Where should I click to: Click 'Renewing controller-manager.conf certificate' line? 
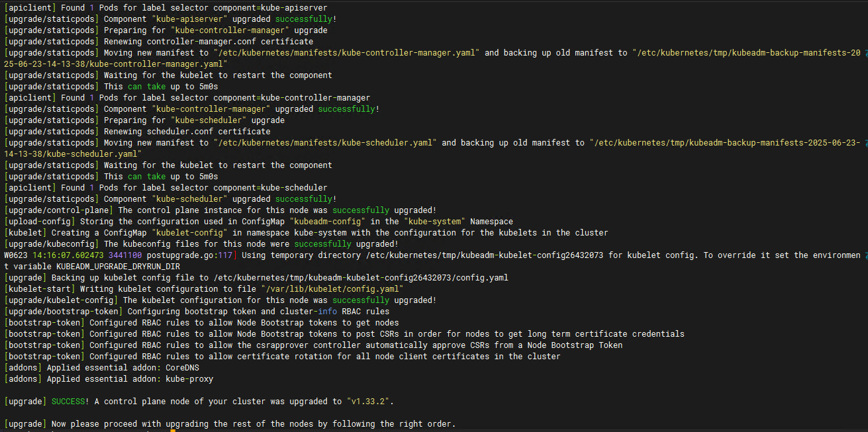coord(158,41)
